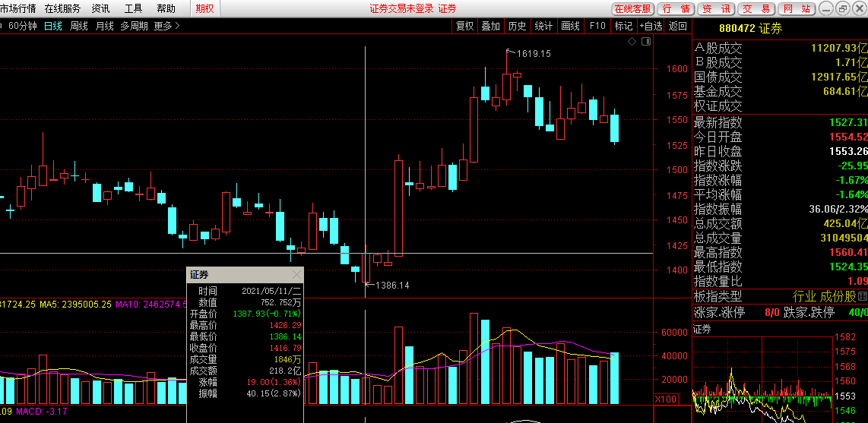868x423 pixels.
Task: Click the 涨家.涨停 value 8/0
Action: [x=772, y=312]
